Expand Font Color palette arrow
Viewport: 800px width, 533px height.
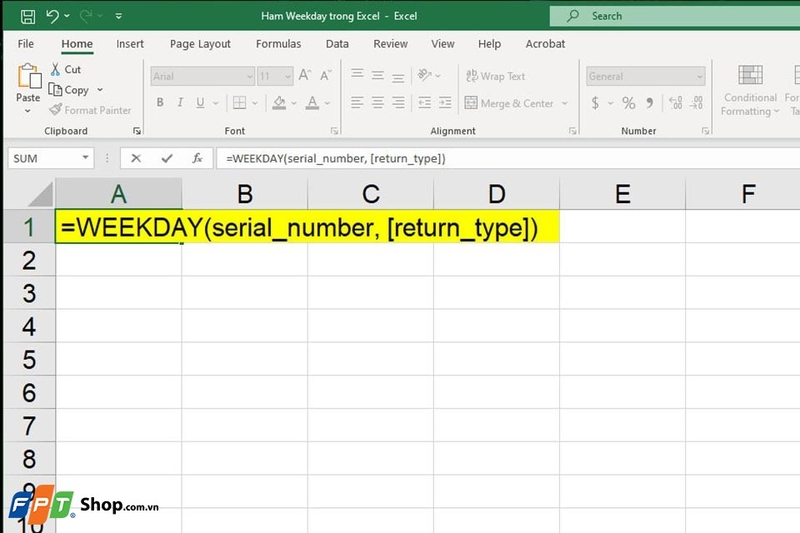(x=327, y=103)
